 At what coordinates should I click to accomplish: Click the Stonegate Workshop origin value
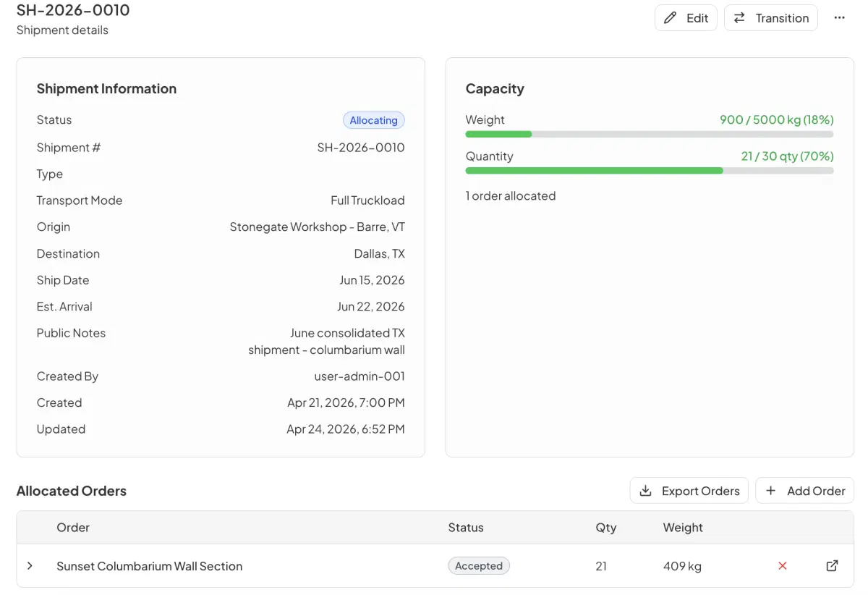tap(317, 227)
